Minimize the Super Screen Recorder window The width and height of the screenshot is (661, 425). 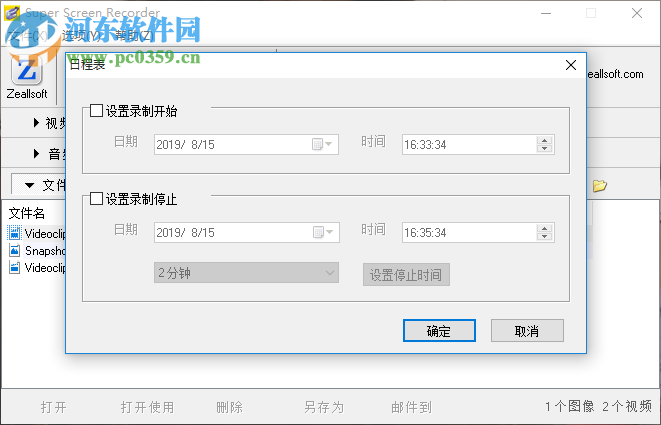click(x=546, y=13)
